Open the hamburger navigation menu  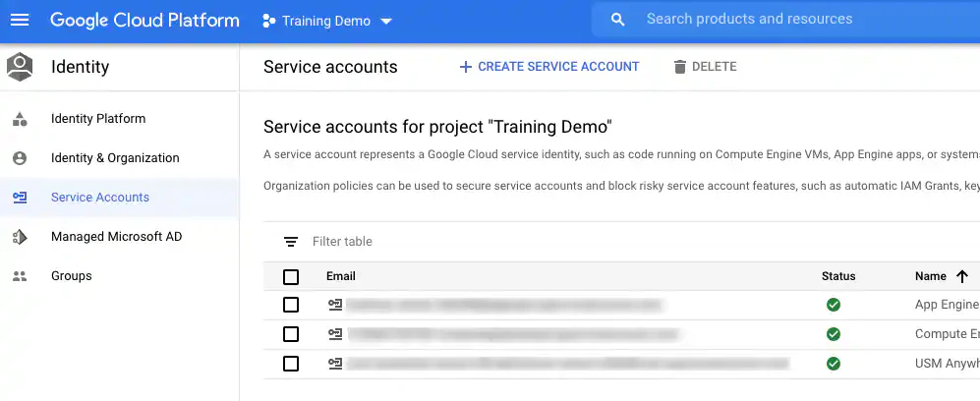pos(20,21)
